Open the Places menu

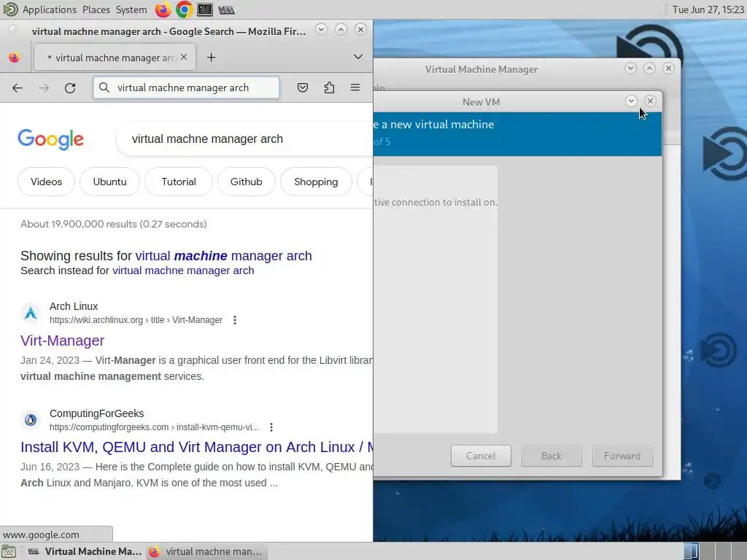pyautogui.click(x=96, y=9)
